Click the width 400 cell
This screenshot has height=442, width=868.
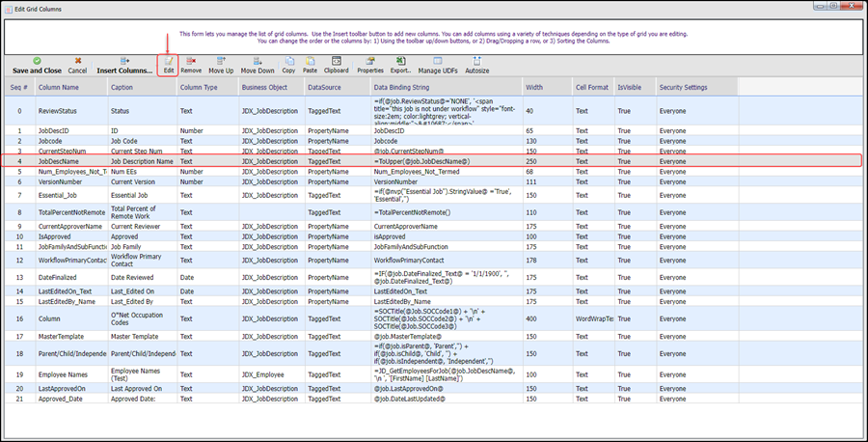click(x=548, y=318)
